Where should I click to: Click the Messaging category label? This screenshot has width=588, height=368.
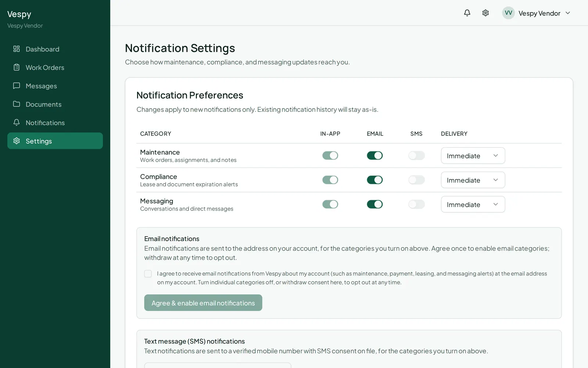pos(157,201)
